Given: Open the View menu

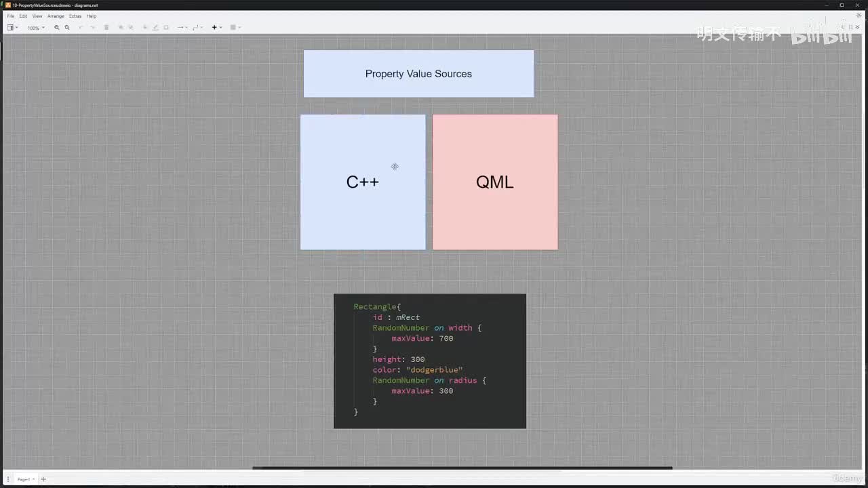Looking at the screenshot, I should click(37, 16).
